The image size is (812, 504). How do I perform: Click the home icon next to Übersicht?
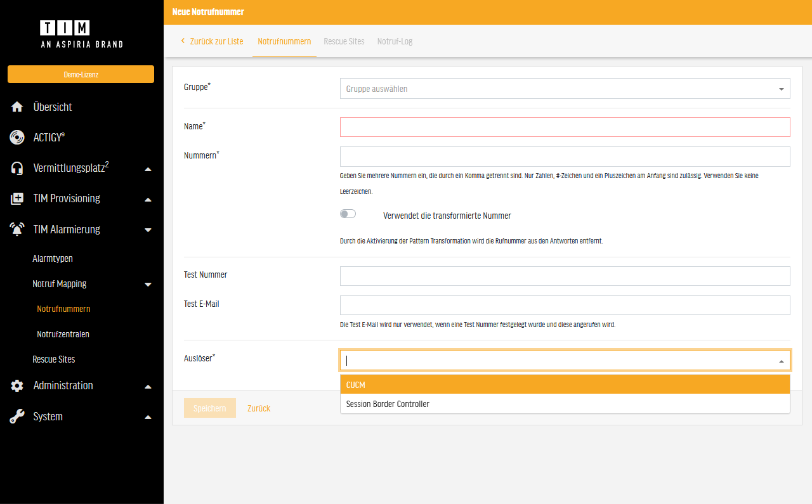(x=17, y=107)
